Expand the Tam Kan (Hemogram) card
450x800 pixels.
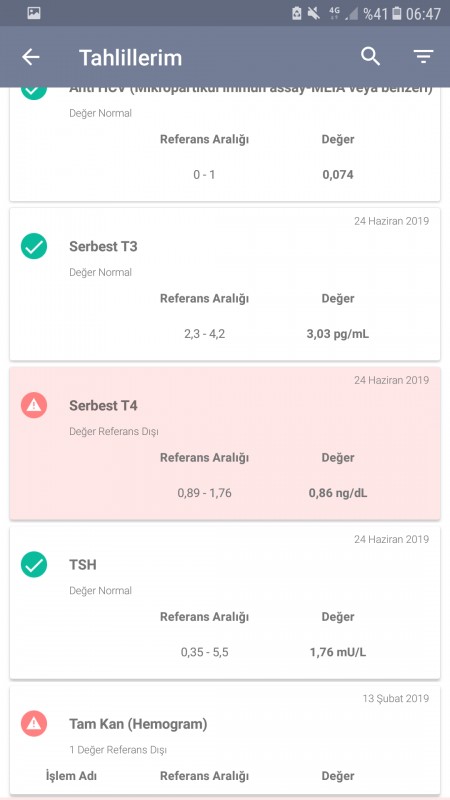tap(225, 740)
